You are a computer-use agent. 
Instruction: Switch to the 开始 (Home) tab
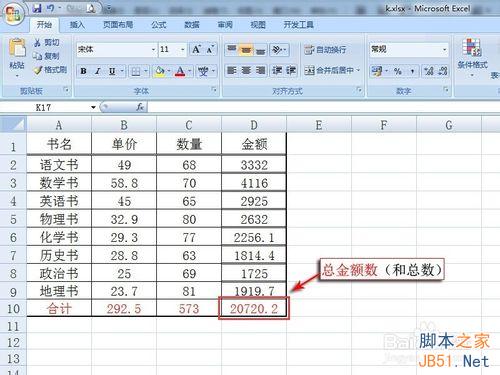pos(44,25)
